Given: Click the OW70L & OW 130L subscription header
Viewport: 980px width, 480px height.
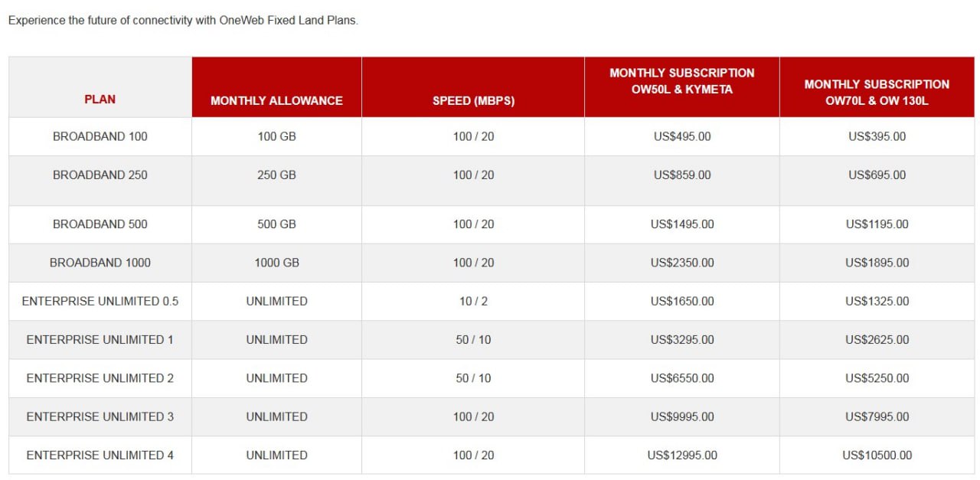Looking at the screenshot, I should click(877, 92).
